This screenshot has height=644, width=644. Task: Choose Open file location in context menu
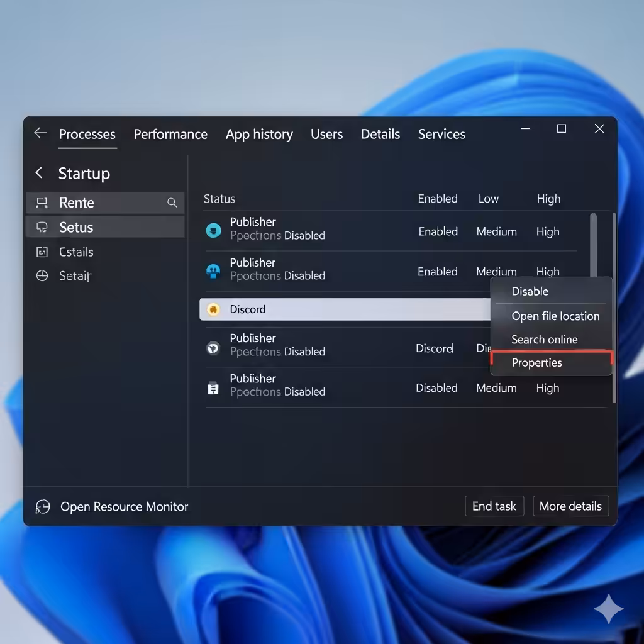[551, 316]
